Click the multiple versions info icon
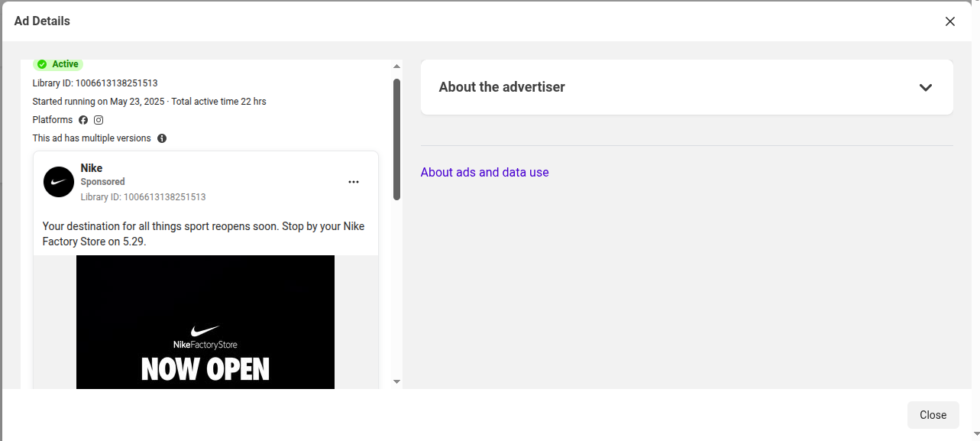The image size is (980, 441). pyautogui.click(x=162, y=138)
